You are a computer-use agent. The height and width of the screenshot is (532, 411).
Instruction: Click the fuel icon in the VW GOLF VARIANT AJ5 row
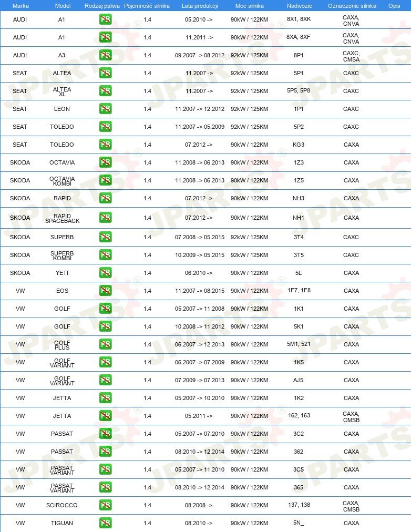coord(106,380)
